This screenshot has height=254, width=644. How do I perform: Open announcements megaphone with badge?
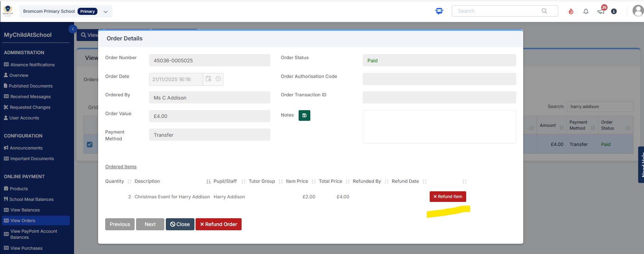(x=601, y=11)
